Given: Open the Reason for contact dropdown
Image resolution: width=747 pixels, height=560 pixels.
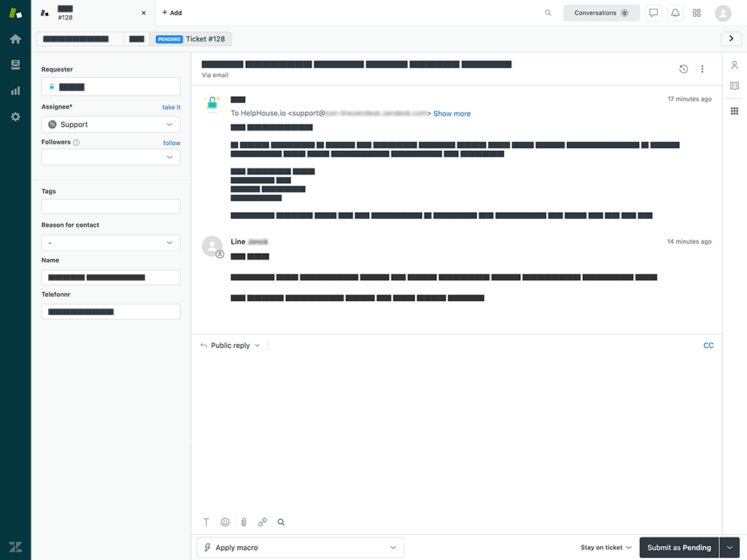Looking at the screenshot, I should coord(111,242).
